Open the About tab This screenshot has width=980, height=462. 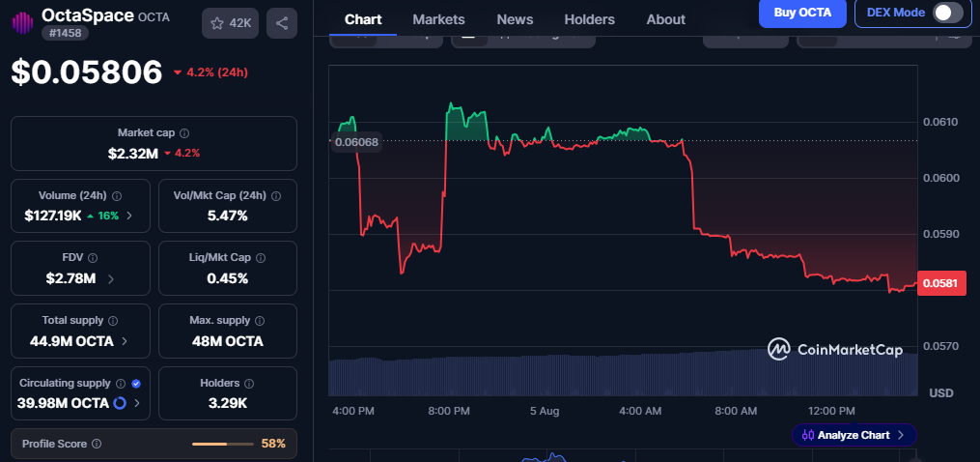(x=665, y=20)
